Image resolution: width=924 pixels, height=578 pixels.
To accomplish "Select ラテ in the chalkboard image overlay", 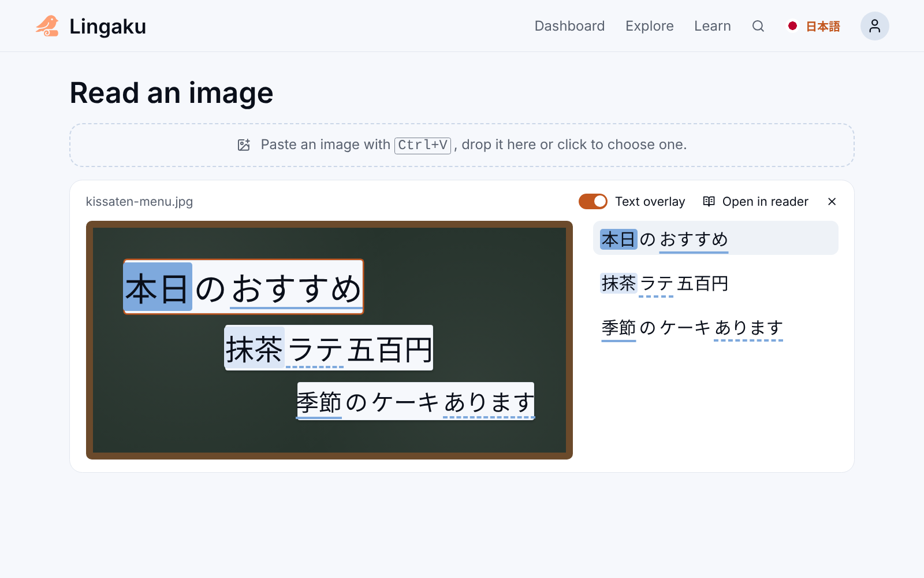I will [x=315, y=349].
